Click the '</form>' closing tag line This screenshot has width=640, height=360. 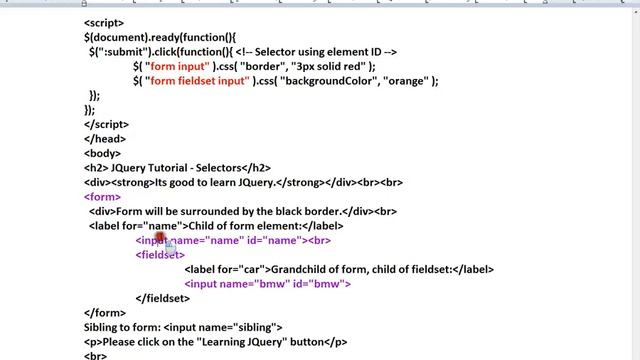click(x=105, y=313)
